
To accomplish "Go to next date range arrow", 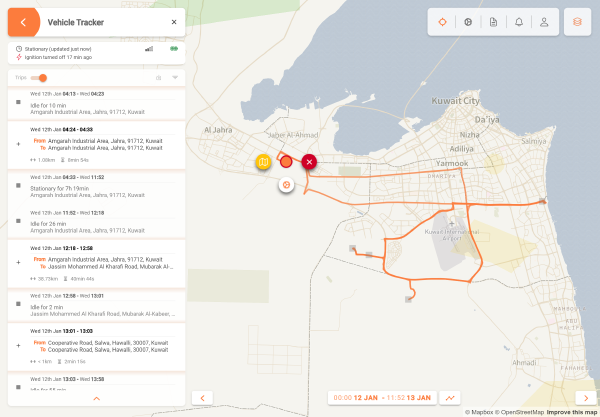I will [586, 398].
